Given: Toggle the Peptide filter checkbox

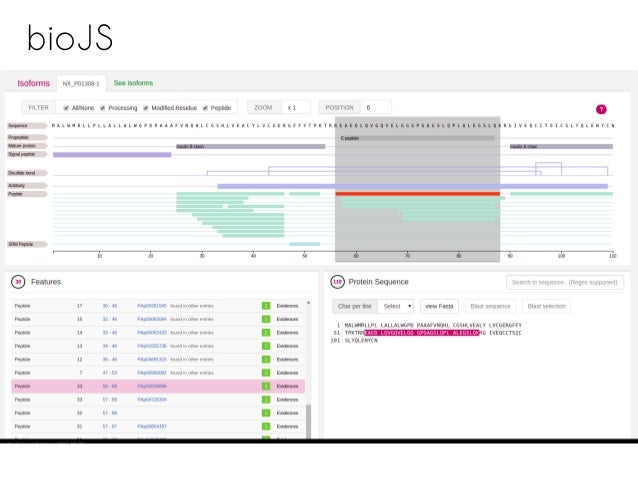Looking at the screenshot, I should point(205,108).
